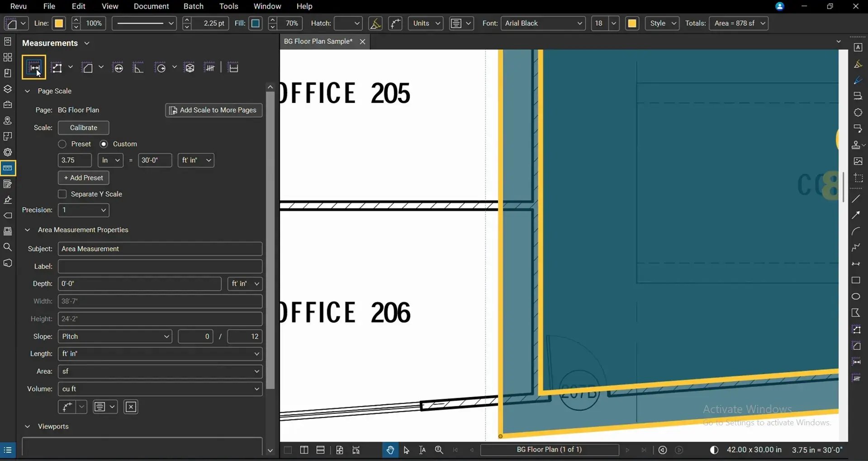The height and width of the screenshot is (461, 868).
Task: Open the Font Arial Black dropdown
Action: [x=543, y=24]
